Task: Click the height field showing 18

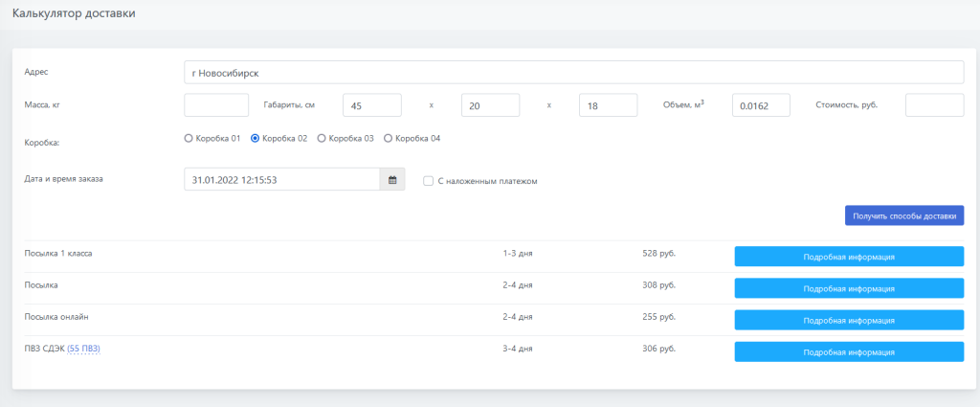Action: (608, 105)
